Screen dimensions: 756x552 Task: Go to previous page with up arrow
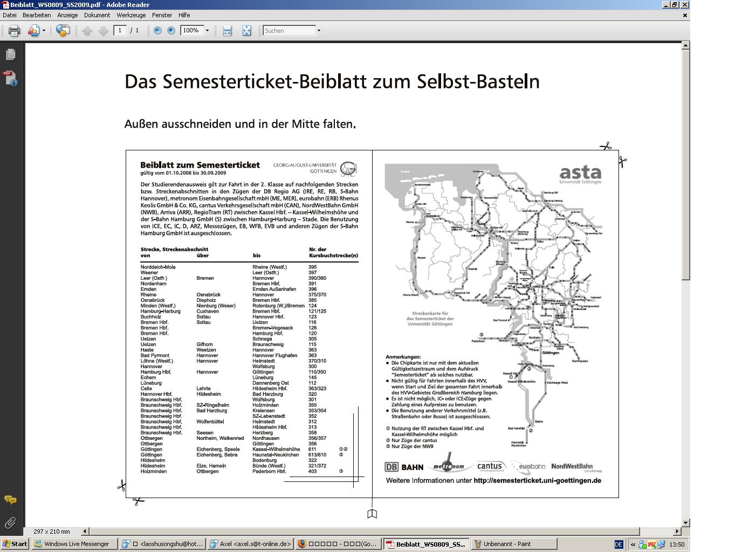click(87, 31)
